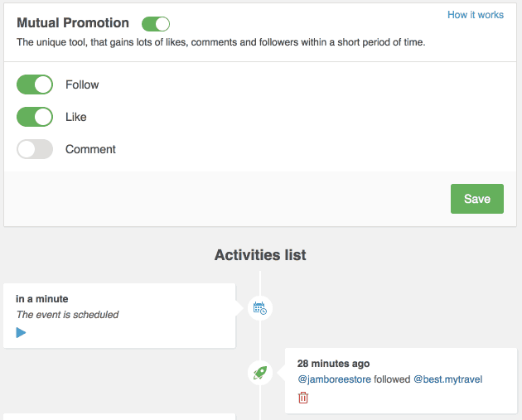The height and width of the screenshot is (420, 522).
Task: Delete the follow activity with trash icon
Action: (303, 398)
